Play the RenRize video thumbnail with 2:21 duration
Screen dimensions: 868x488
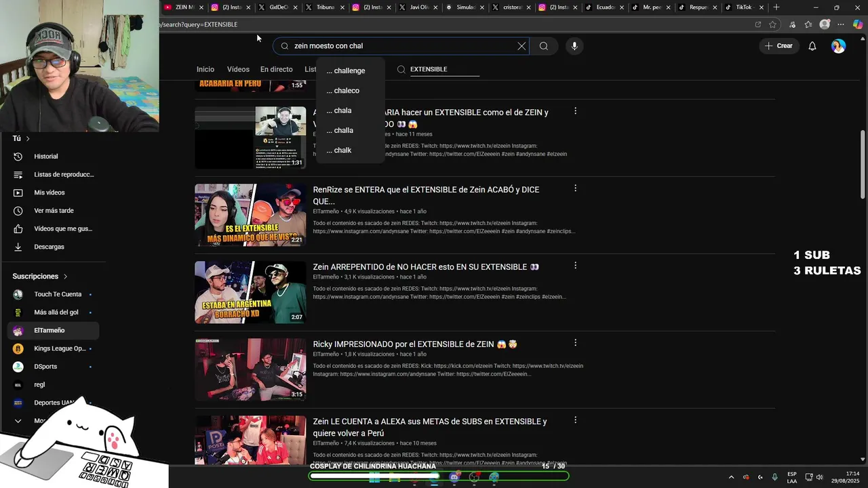[x=250, y=215]
